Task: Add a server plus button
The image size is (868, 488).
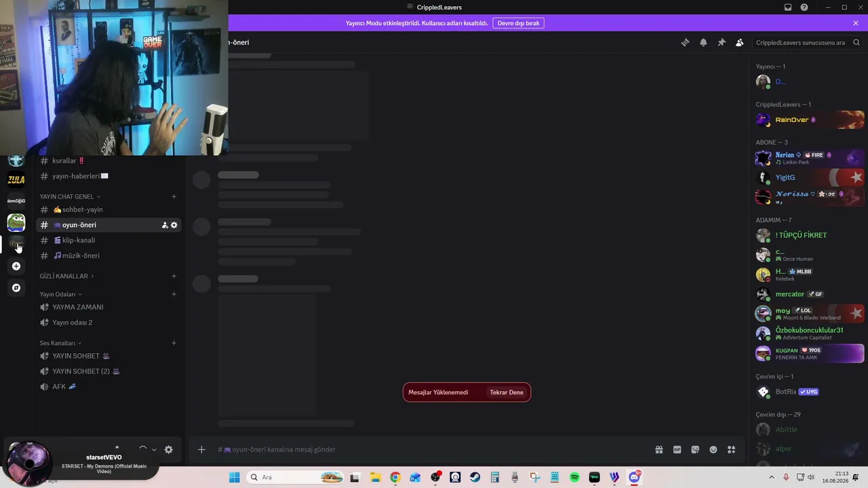Action: (x=16, y=266)
